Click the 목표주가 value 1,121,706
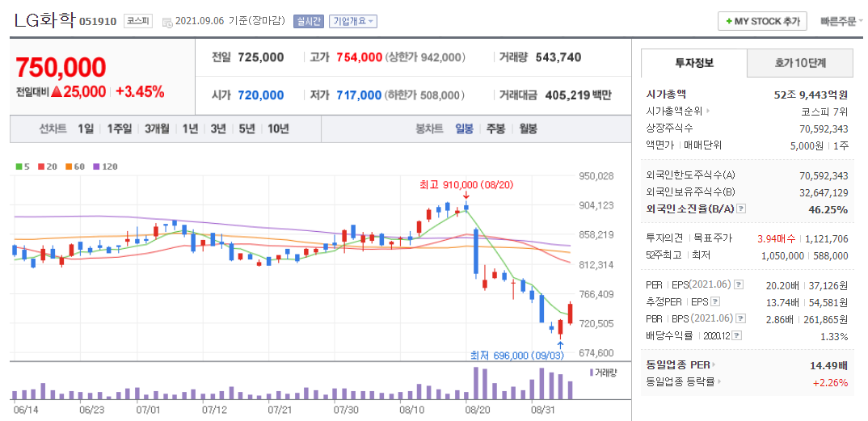Viewport: 868px width, 421px height. tap(828, 238)
